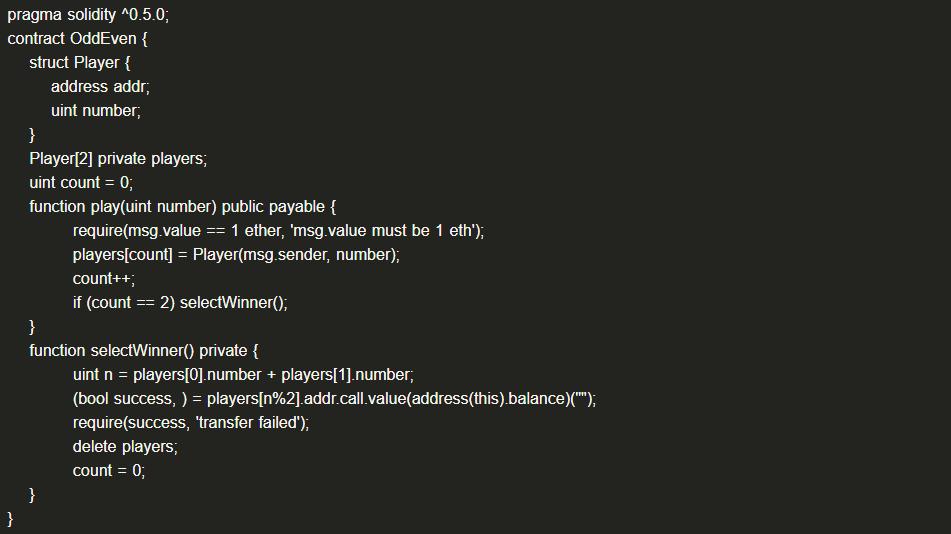Click the 'uint count = 0;' declaration
951x534 pixels.
click(81, 183)
